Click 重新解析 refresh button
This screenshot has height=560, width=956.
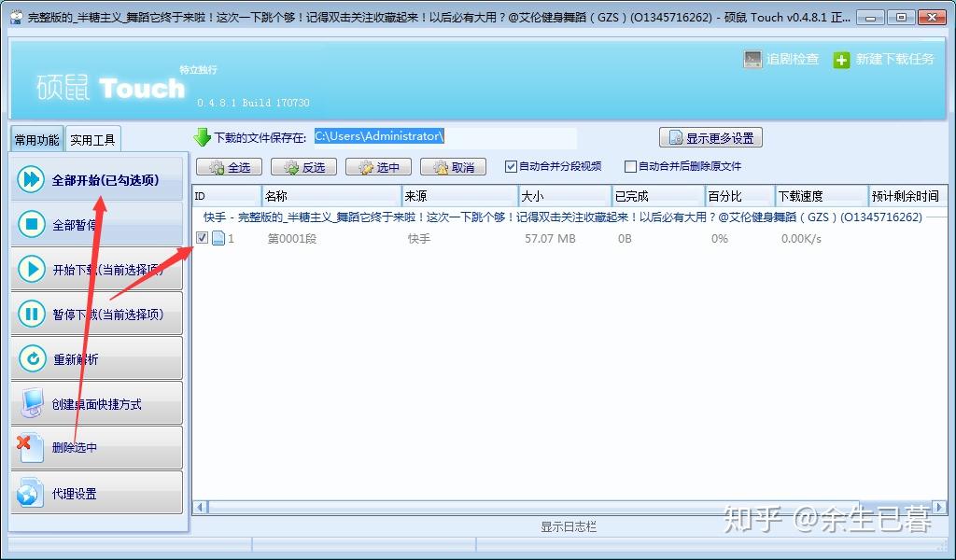point(97,359)
